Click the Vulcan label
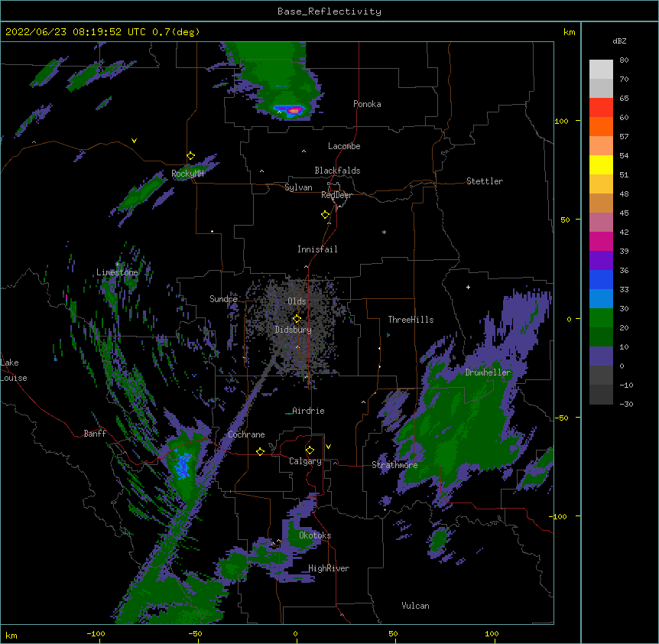Image resolution: width=659 pixels, height=644 pixels. [415, 606]
